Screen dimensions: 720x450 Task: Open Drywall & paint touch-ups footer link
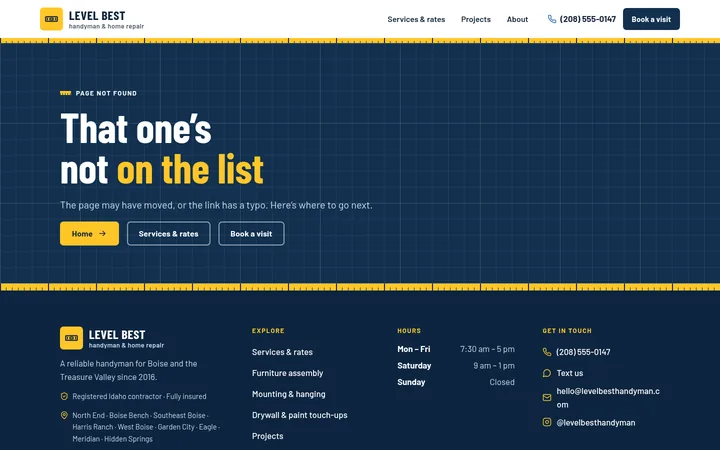[x=299, y=415]
